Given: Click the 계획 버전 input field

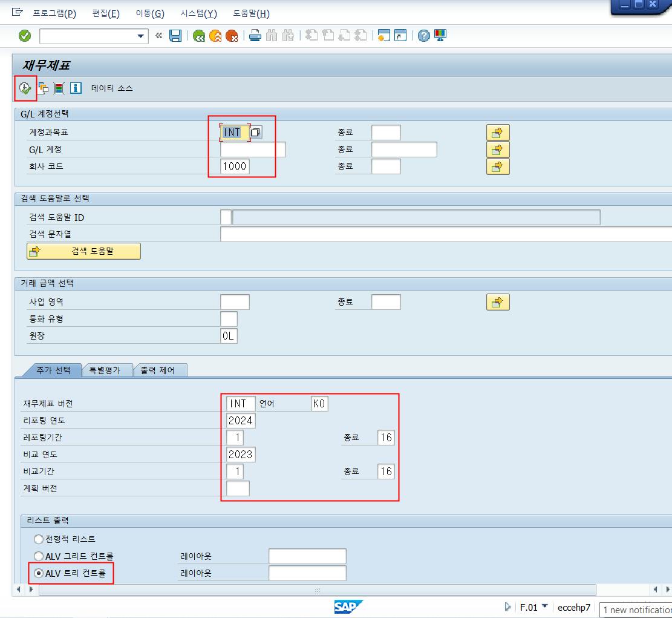Looking at the screenshot, I should click(x=238, y=488).
